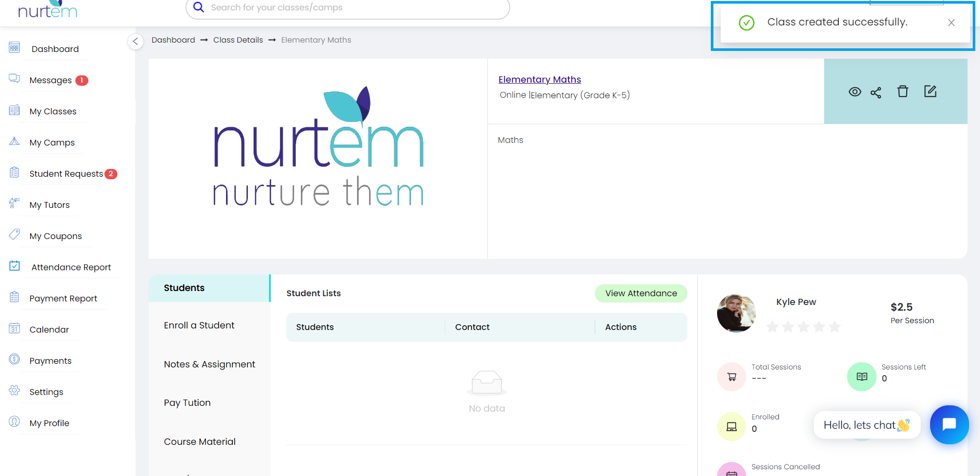The height and width of the screenshot is (476, 980).
Task: Click the Settings gear icon in sidebar
Action: 15,390
